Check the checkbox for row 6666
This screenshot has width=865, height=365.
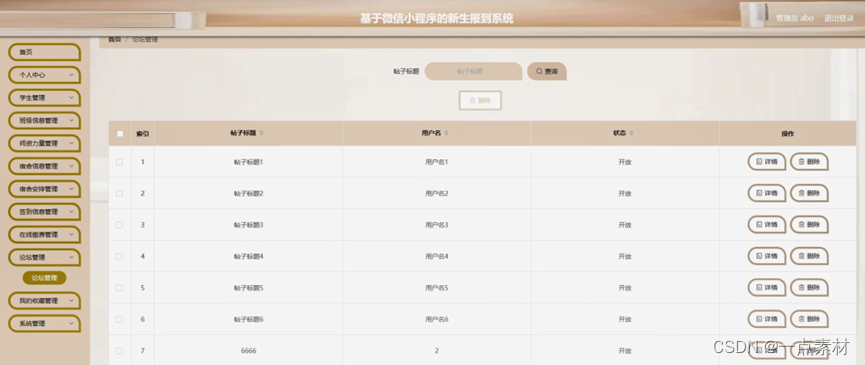(x=119, y=351)
